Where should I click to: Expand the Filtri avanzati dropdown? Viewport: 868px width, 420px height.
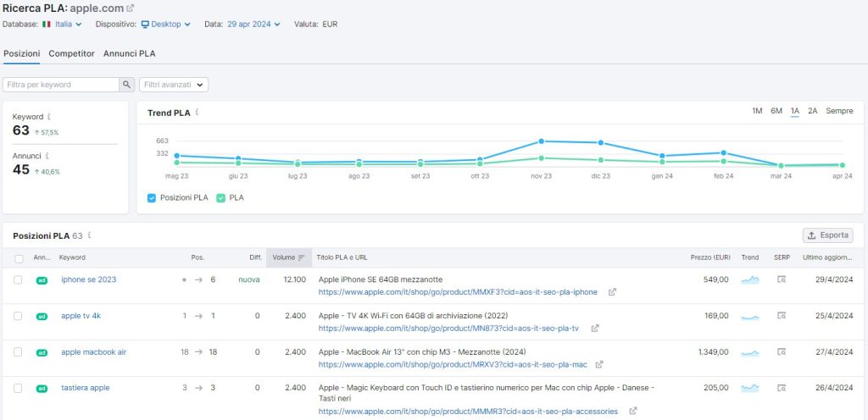[x=174, y=85]
